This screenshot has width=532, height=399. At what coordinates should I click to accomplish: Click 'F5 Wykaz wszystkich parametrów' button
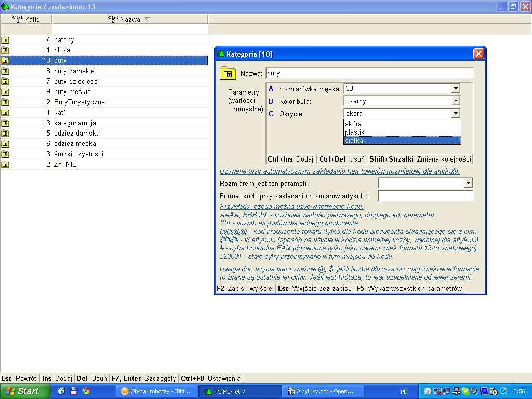pyautogui.click(x=409, y=289)
